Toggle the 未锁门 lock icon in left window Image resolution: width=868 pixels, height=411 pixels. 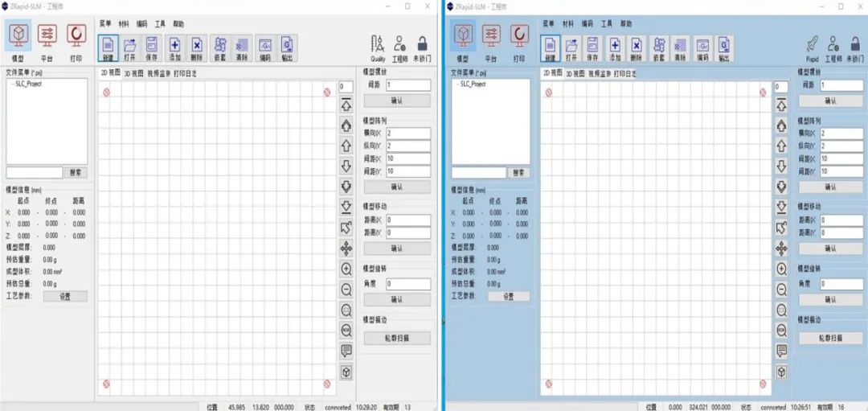tap(423, 47)
